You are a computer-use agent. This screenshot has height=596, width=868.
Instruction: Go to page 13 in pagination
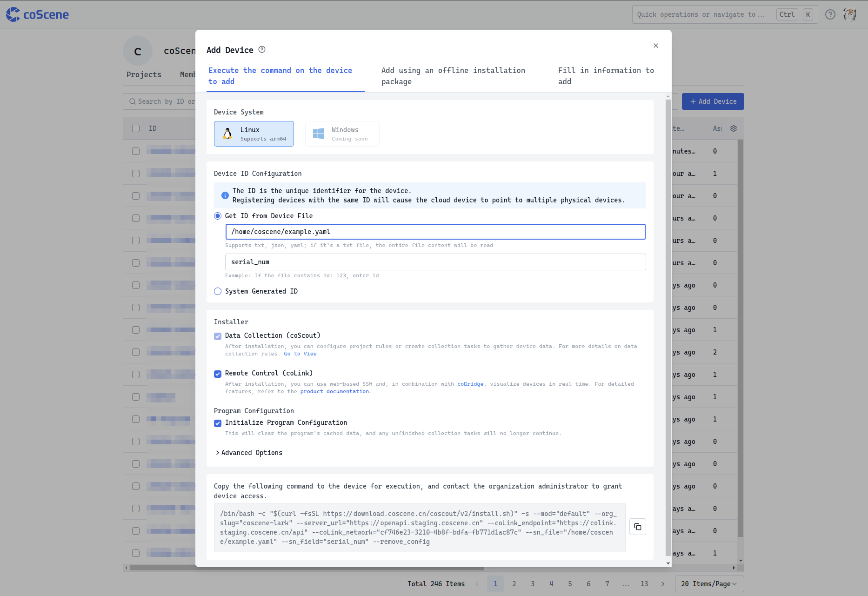644,584
